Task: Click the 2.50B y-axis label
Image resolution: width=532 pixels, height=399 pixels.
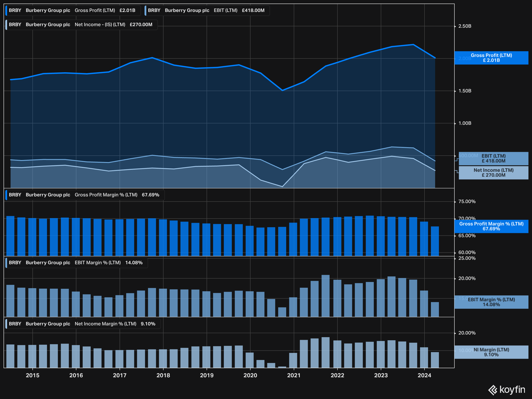Action: click(x=465, y=26)
